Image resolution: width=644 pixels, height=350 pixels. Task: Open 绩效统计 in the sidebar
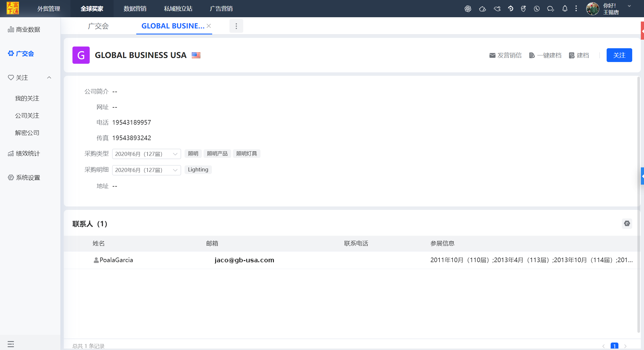pos(28,154)
